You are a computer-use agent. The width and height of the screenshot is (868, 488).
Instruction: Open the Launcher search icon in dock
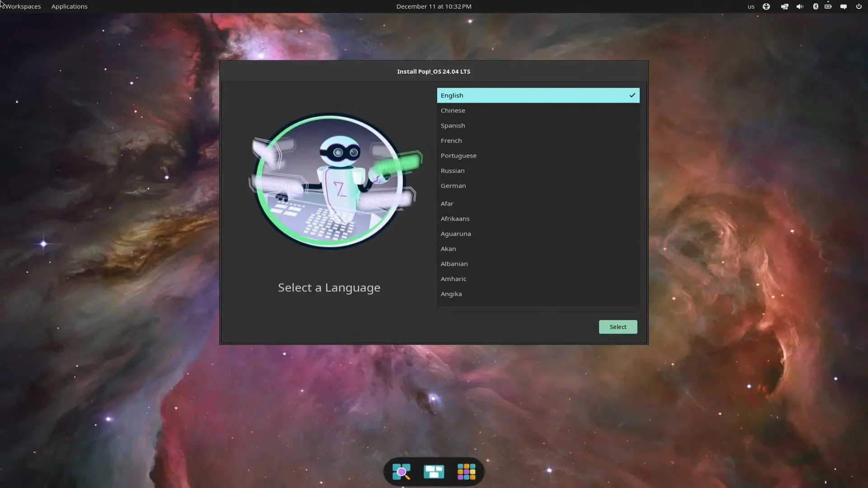coord(401,472)
